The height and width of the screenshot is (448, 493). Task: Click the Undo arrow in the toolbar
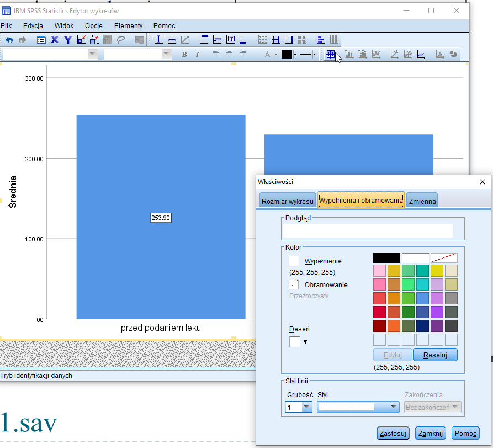click(x=9, y=40)
